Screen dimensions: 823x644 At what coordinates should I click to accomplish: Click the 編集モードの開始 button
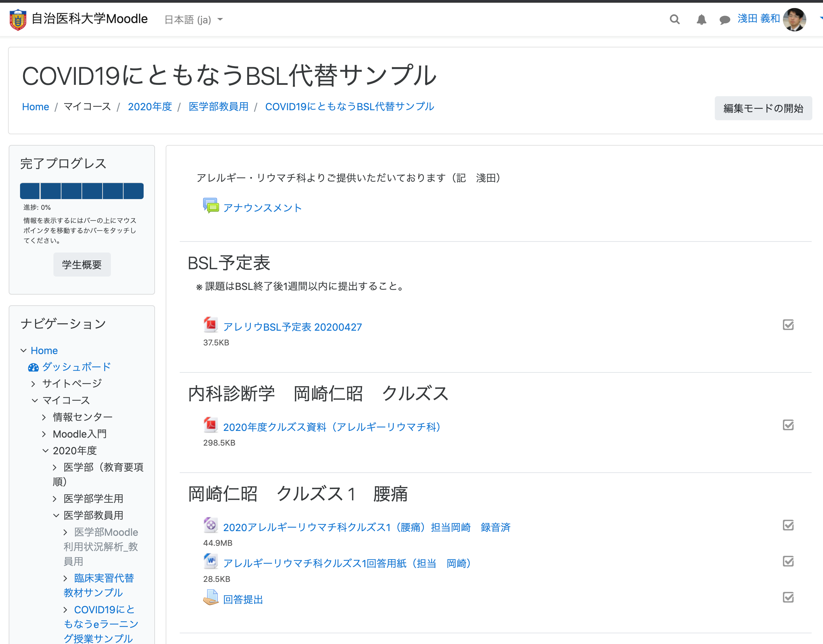coord(763,109)
